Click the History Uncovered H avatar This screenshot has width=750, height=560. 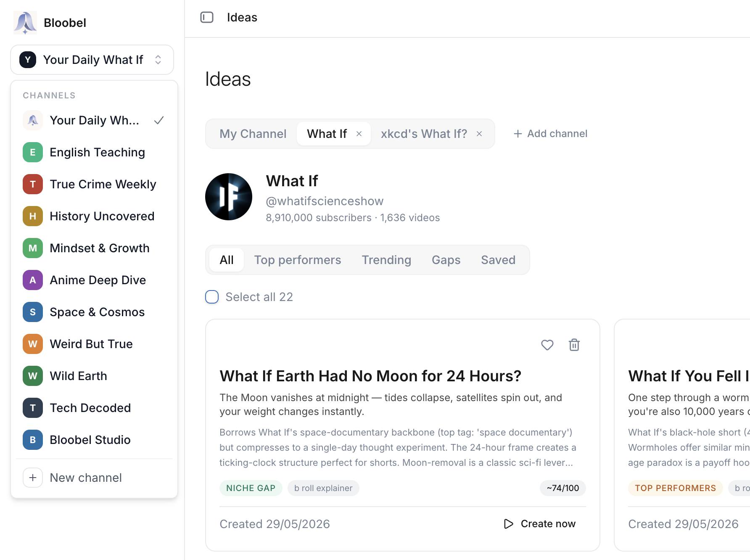(33, 216)
